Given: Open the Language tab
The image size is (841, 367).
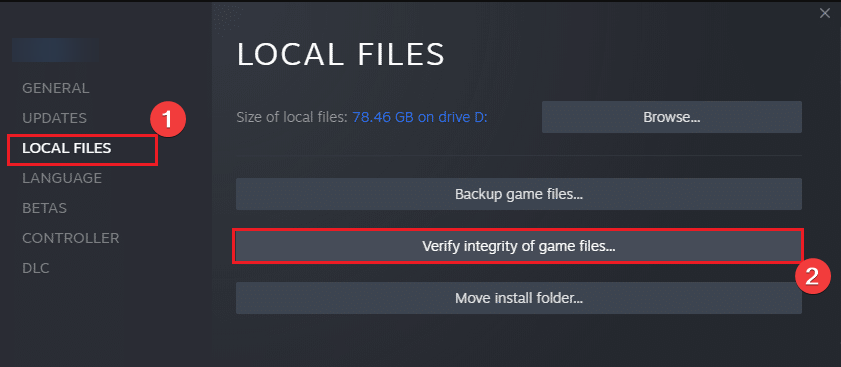Looking at the screenshot, I should [62, 178].
